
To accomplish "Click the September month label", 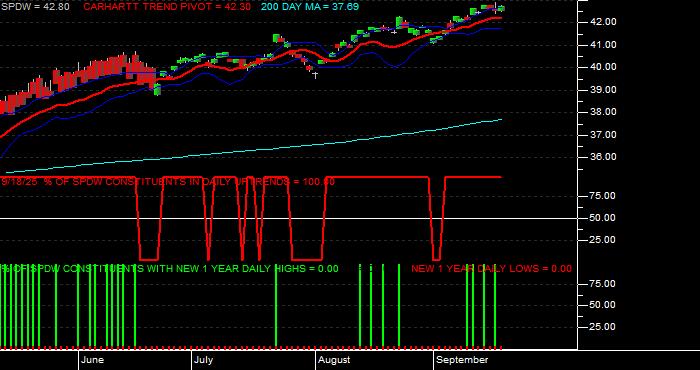I will [462, 360].
